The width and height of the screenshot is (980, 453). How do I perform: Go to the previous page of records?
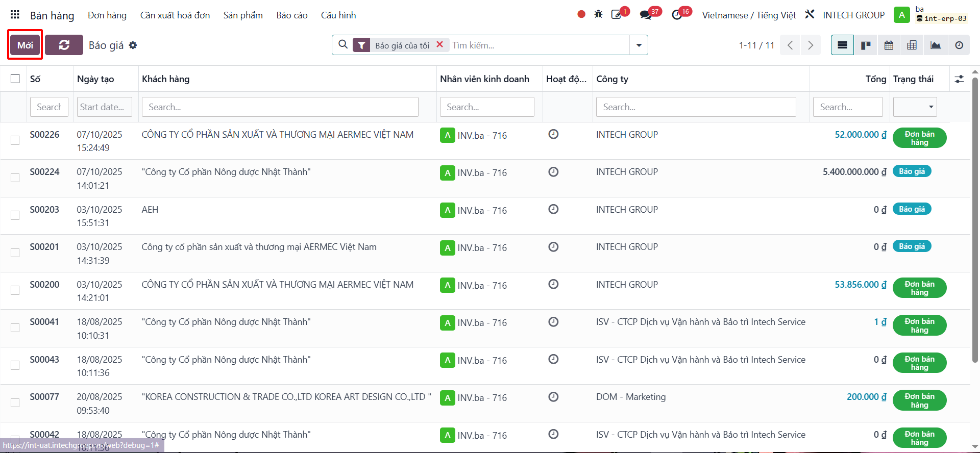[790, 45]
